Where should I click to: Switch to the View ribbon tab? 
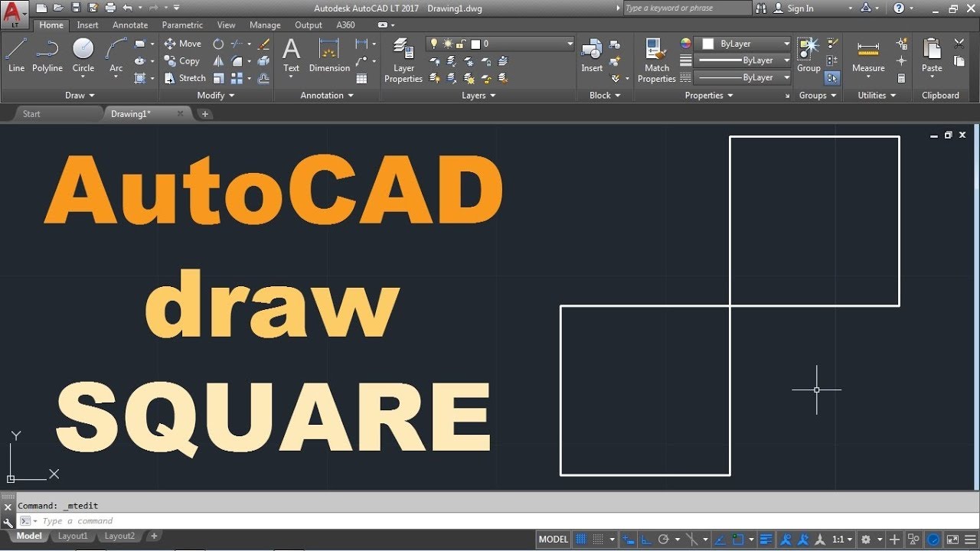point(227,25)
